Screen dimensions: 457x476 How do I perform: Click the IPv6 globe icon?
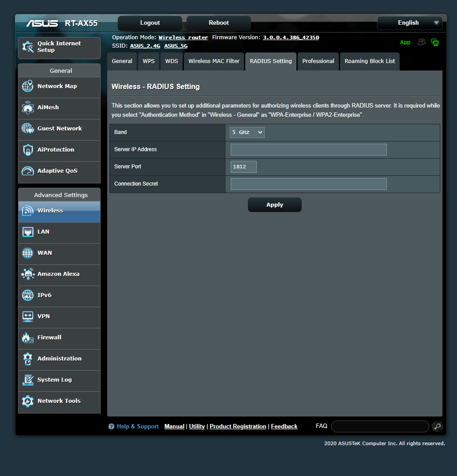pos(28,295)
